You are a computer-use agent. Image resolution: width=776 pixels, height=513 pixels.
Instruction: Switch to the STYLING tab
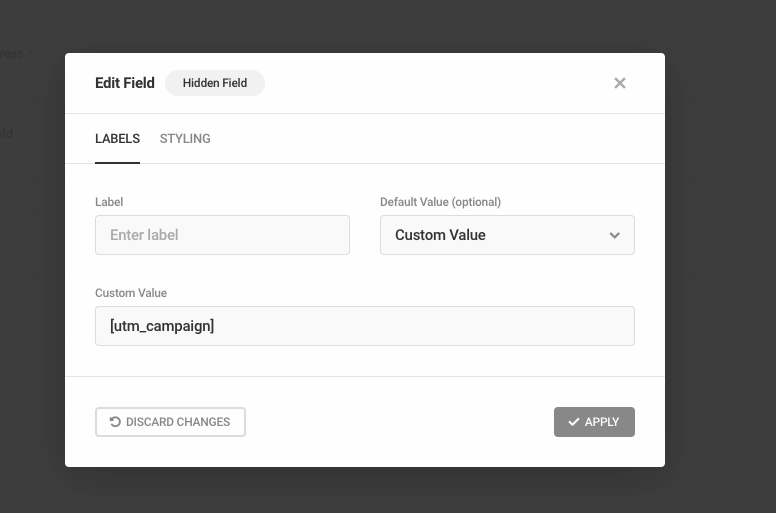coord(185,139)
